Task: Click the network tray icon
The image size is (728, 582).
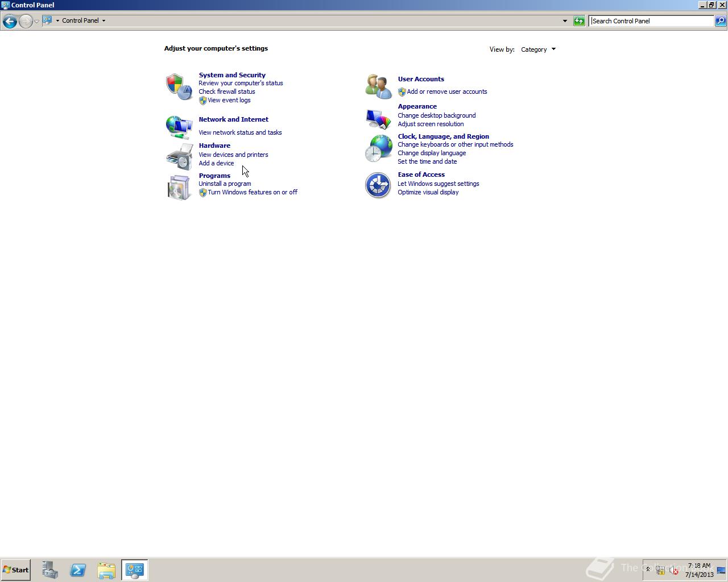Action: pyautogui.click(x=660, y=570)
